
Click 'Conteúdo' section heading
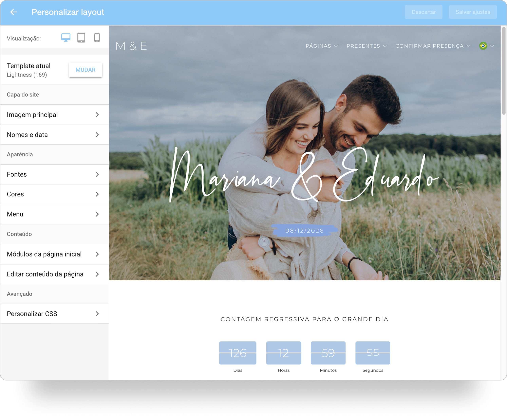click(19, 234)
